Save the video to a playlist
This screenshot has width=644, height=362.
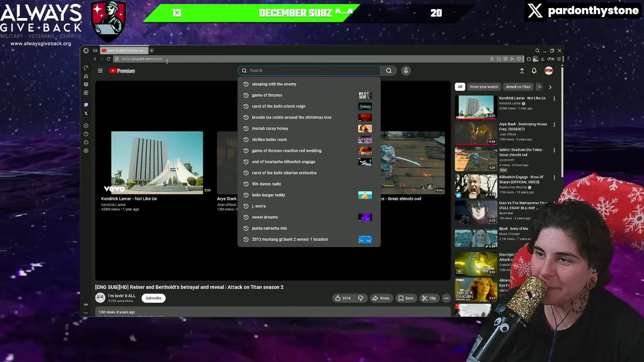(406, 298)
